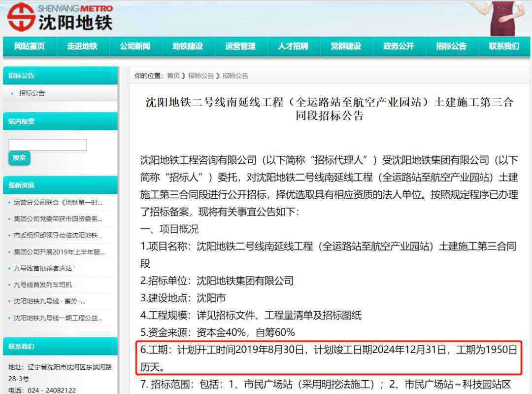Click the middle 招标公告 breadcrumb link
This screenshot has width=532, height=394.
pos(201,76)
